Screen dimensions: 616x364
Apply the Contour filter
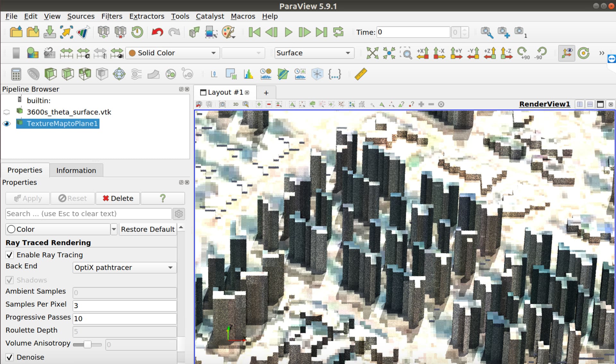tap(33, 74)
